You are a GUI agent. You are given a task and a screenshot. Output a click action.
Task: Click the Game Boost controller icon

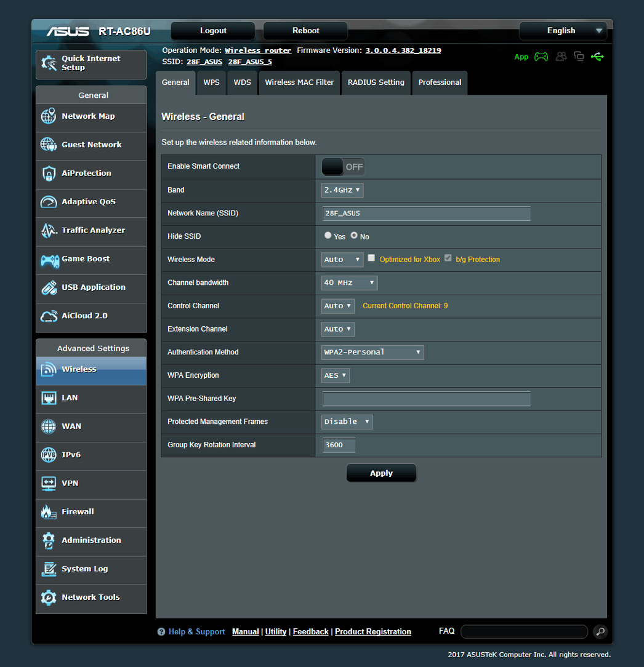tap(50, 261)
